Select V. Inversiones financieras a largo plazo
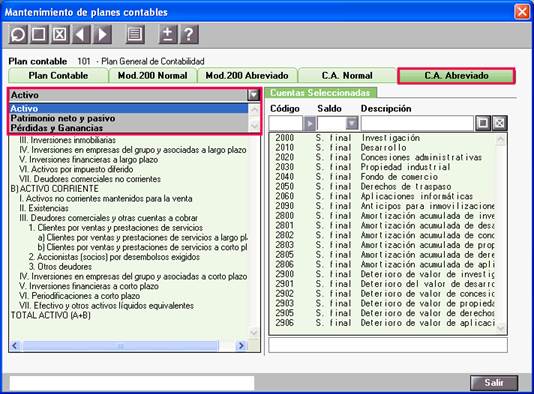 pyautogui.click(x=89, y=160)
